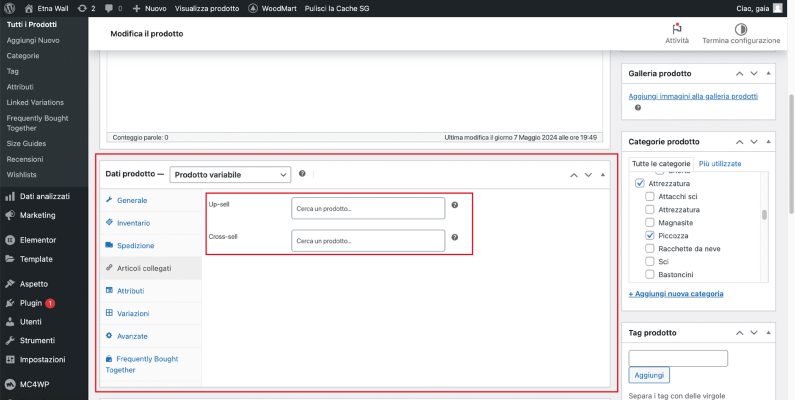Show the Cross-sell help tooltip icon
The image size is (795, 400).
click(455, 237)
